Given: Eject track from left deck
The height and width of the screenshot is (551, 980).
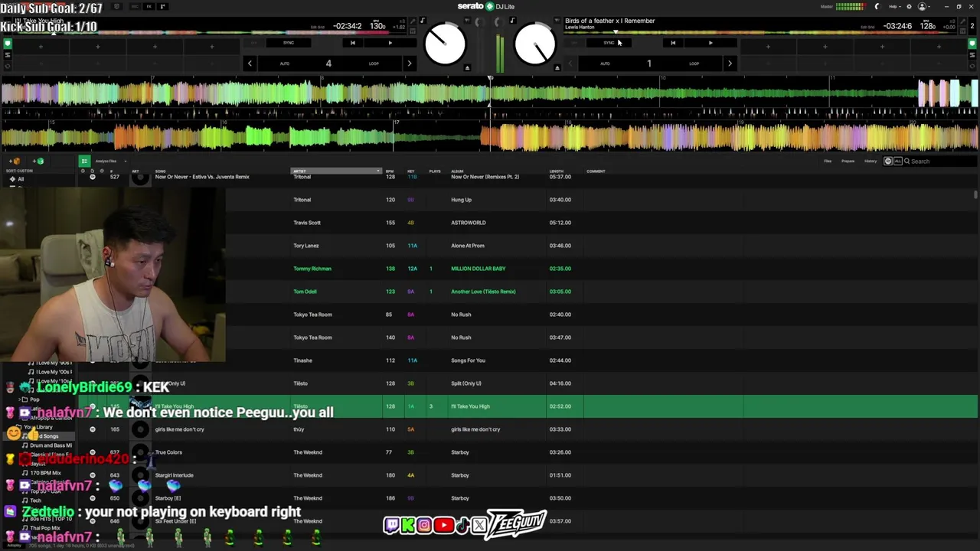Looking at the screenshot, I should tap(467, 68).
